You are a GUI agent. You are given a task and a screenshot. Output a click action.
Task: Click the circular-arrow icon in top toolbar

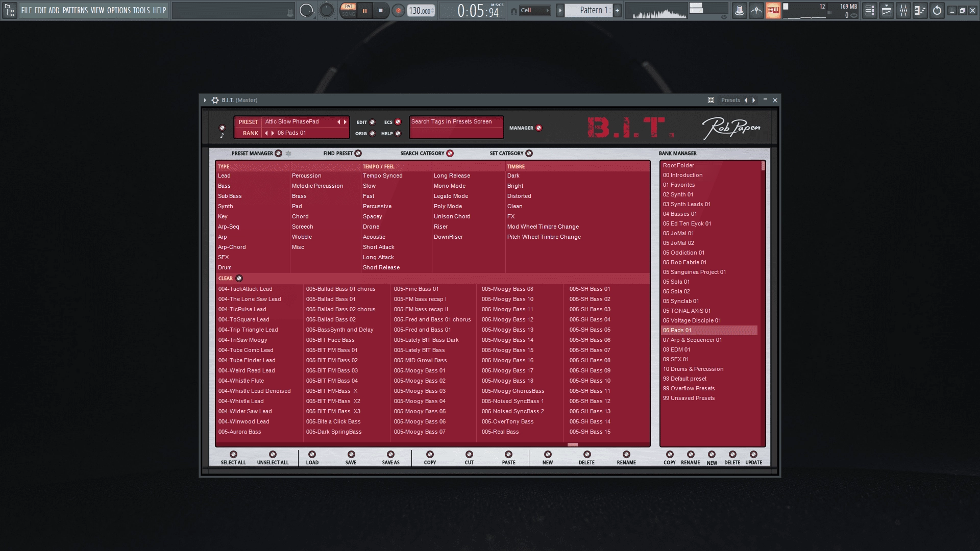pos(937,10)
